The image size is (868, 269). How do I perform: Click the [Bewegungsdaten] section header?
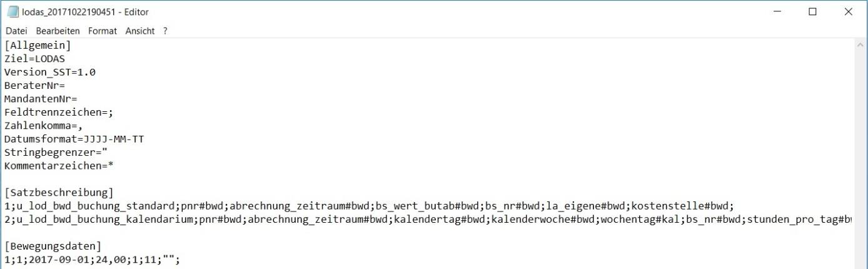[53, 246]
